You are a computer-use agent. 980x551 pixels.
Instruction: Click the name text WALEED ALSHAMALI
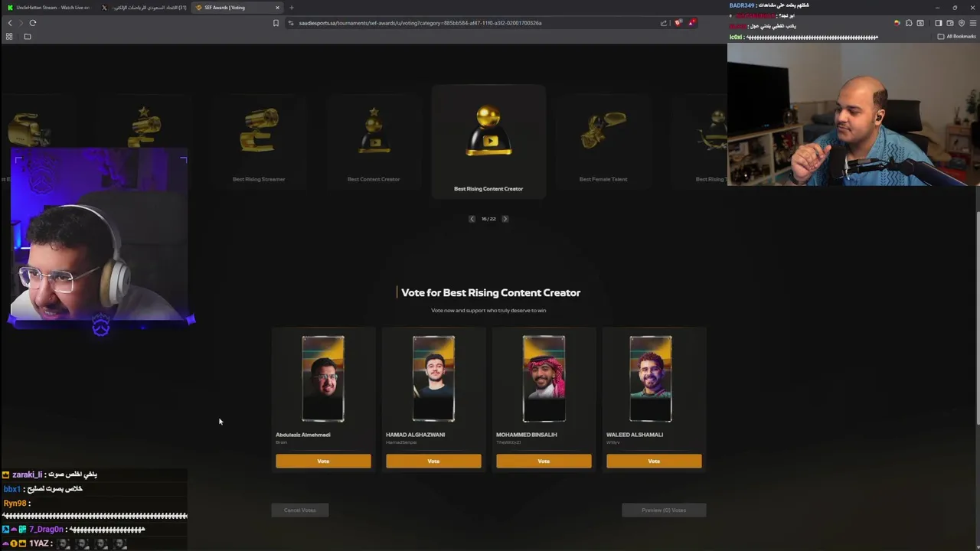[635, 435]
